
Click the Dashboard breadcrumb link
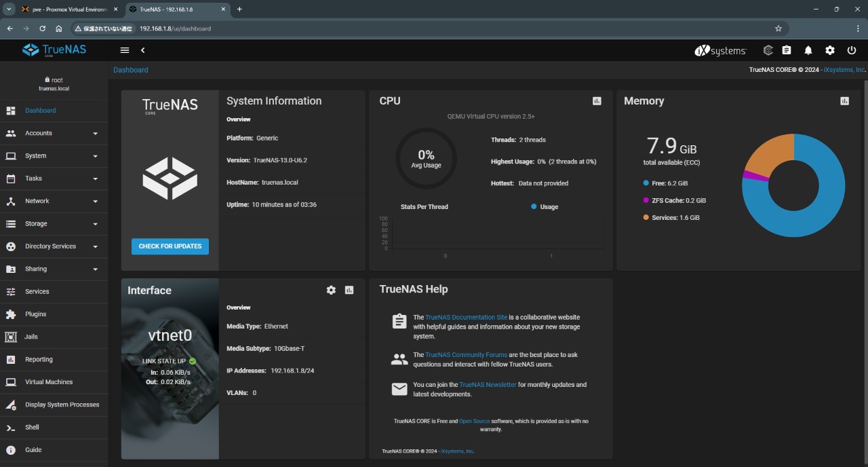click(131, 70)
